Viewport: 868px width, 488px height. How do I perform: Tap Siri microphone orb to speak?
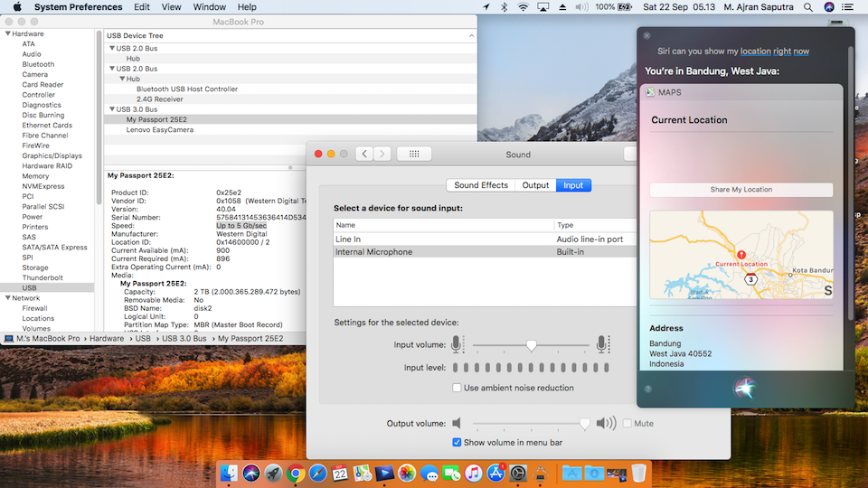pyautogui.click(x=744, y=388)
